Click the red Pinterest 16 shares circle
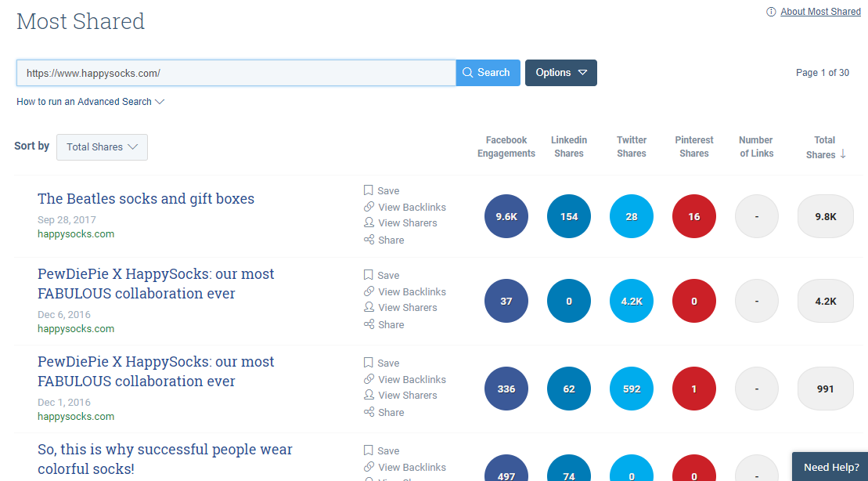The width and height of the screenshot is (868, 481). [694, 216]
